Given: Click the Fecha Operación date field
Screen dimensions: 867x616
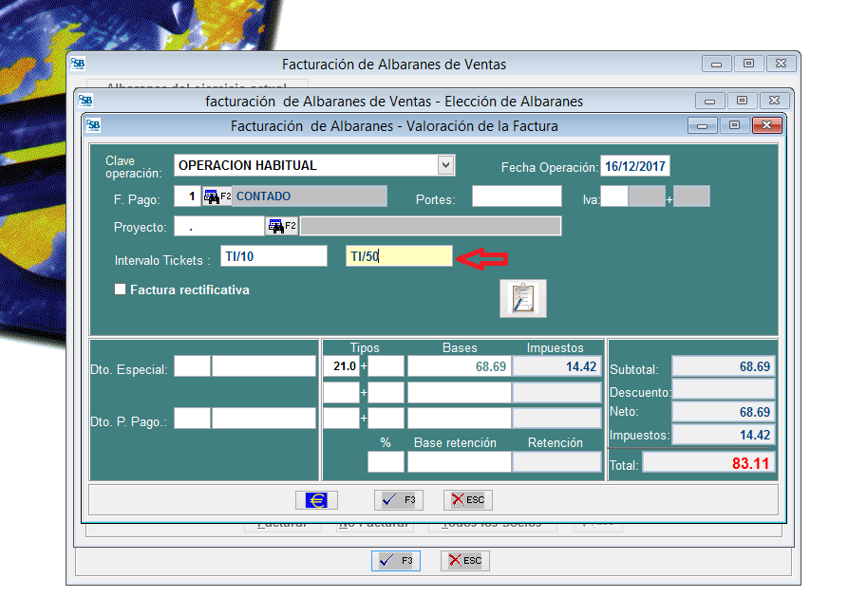Looking at the screenshot, I should [x=635, y=167].
